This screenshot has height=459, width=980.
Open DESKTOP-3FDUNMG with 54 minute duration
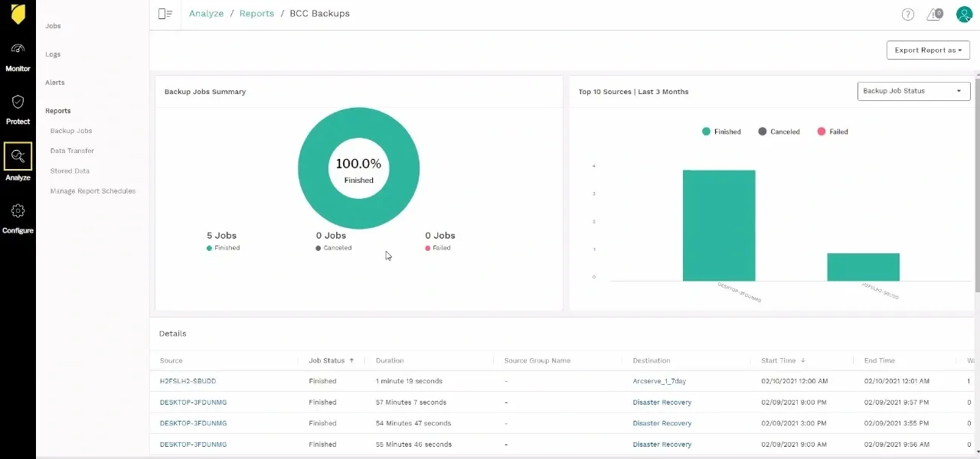[193, 423]
